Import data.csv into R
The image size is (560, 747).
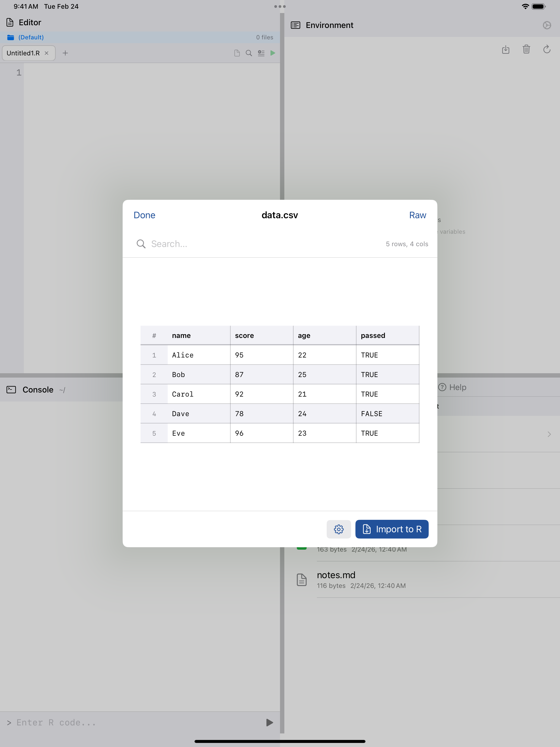(x=392, y=529)
